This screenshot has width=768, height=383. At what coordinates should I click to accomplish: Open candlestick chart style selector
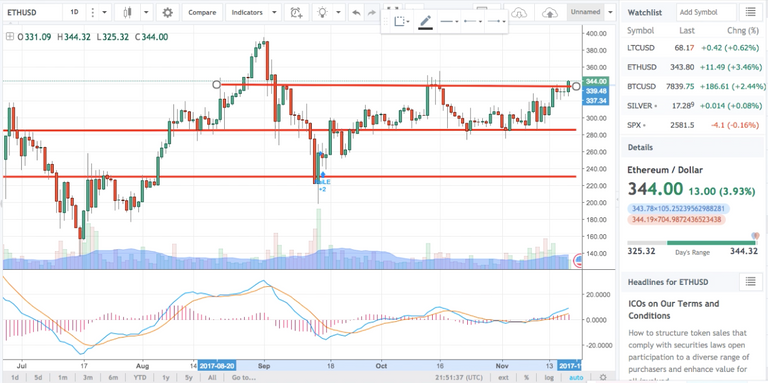[x=128, y=12]
